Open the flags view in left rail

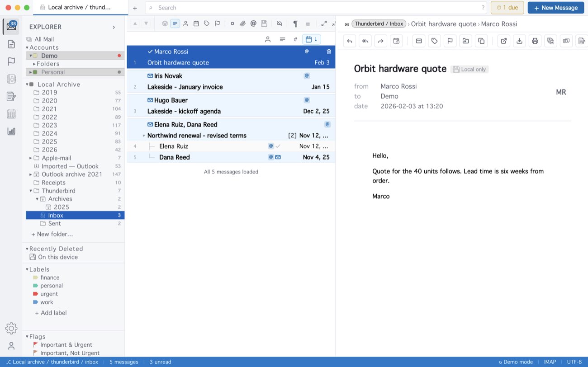point(11,61)
